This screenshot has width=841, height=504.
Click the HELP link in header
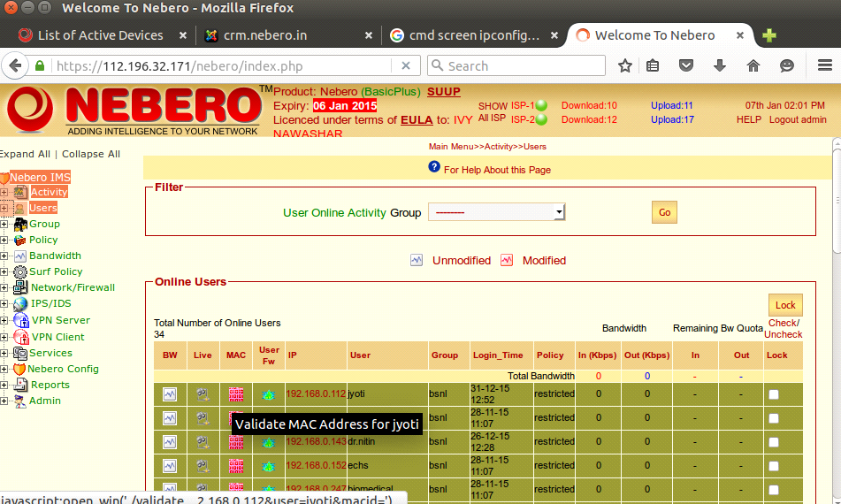749,119
